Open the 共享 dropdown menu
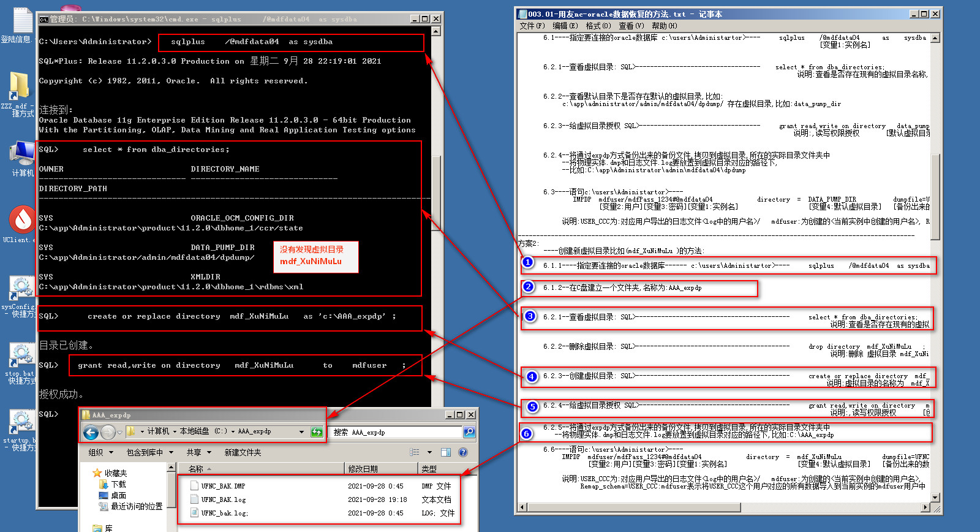The width and height of the screenshot is (980, 532). tap(198, 452)
